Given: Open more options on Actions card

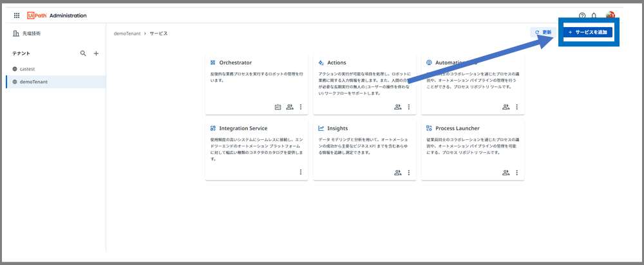Looking at the screenshot, I should [409, 107].
